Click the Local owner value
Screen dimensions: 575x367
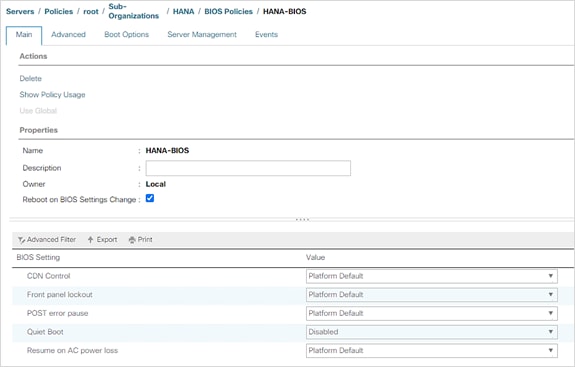[155, 184]
